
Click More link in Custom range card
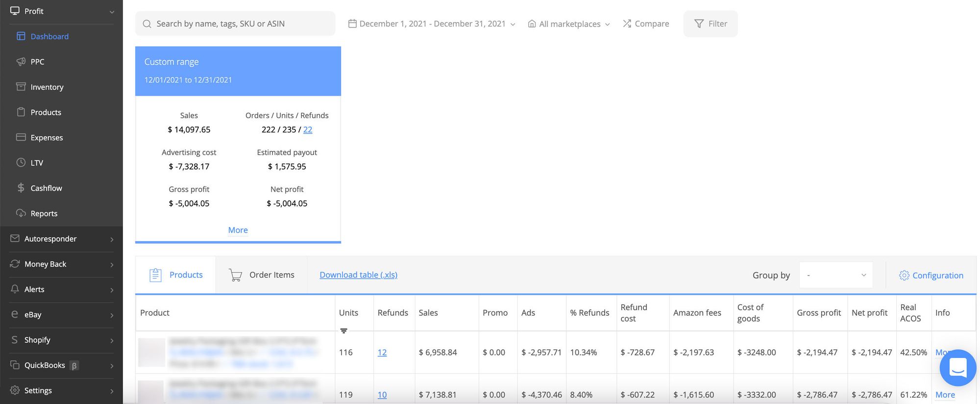(238, 230)
